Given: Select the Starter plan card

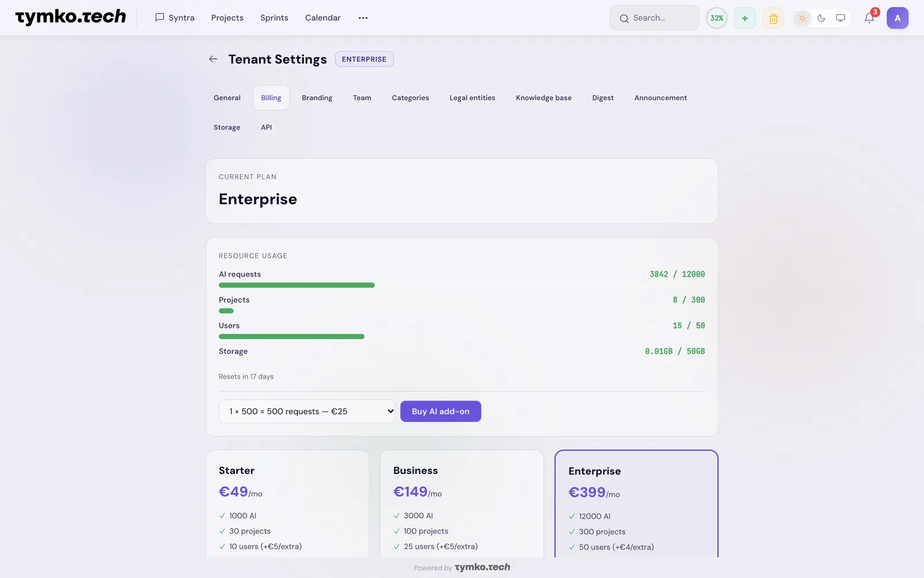Looking at the screenshot, I should point(288,503).
